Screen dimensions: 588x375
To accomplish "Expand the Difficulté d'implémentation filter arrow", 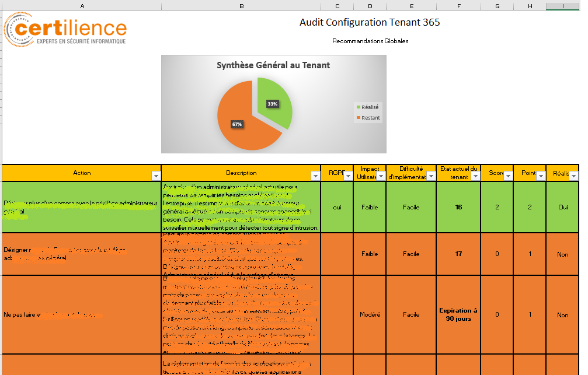I will point(431,176).
